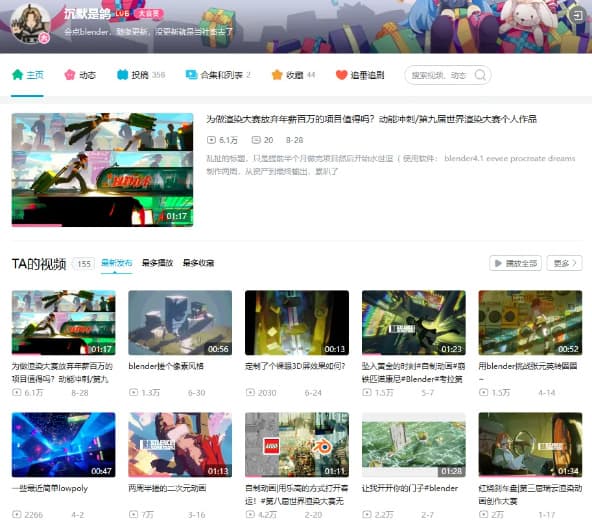Viewport: 592px width, 528px height.
Task: Open the featured video title about the 渲染大赛
Action: point(371,119)
